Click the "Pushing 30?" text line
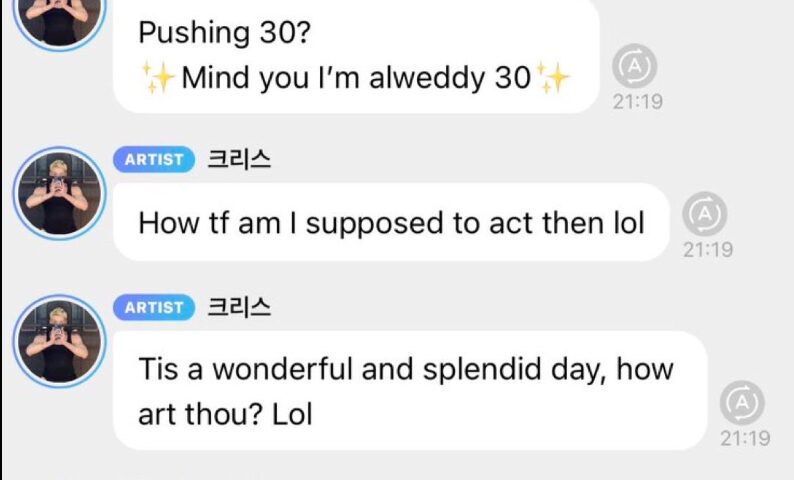794x480 pixels. (x=224, y=32)
